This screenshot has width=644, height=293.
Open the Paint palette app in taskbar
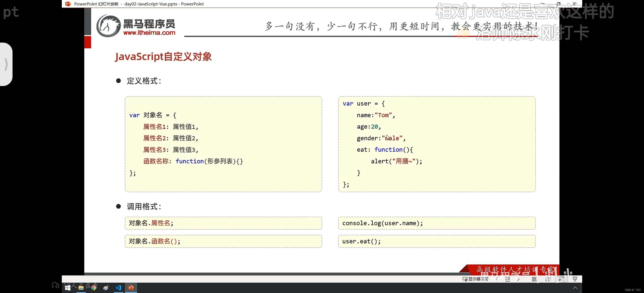(106, 288)
